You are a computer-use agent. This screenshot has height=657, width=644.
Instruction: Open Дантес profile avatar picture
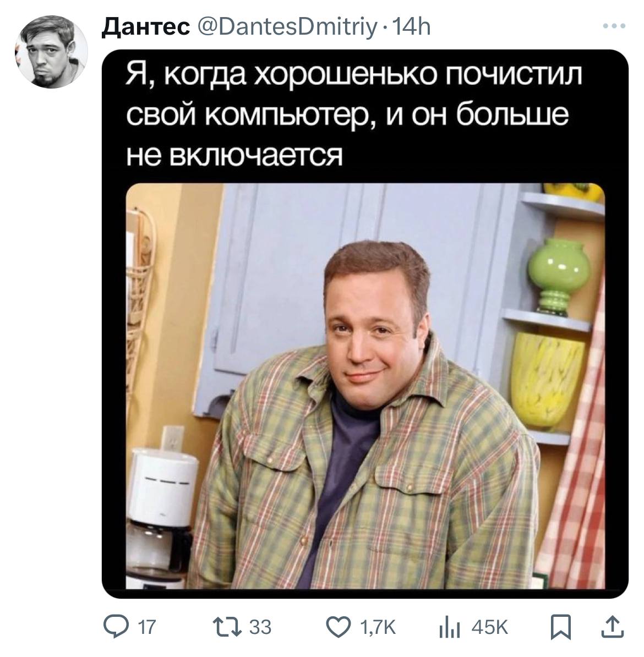52,52
